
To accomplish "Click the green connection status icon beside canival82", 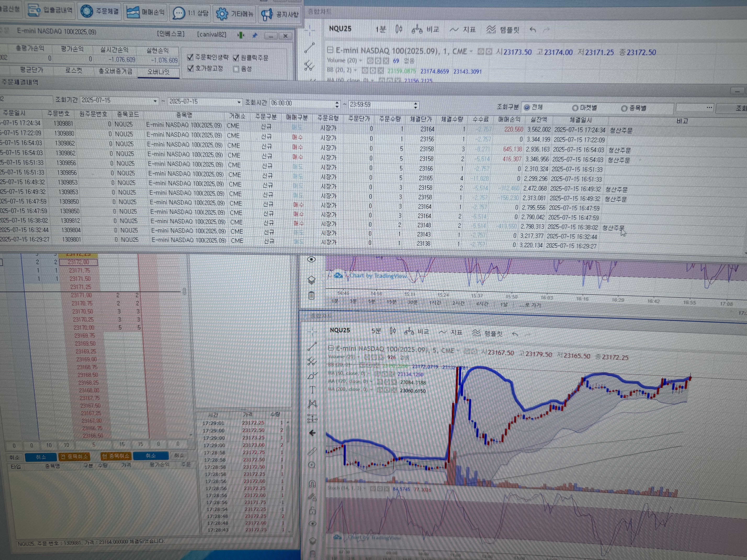I will click(x=241, y=35).
